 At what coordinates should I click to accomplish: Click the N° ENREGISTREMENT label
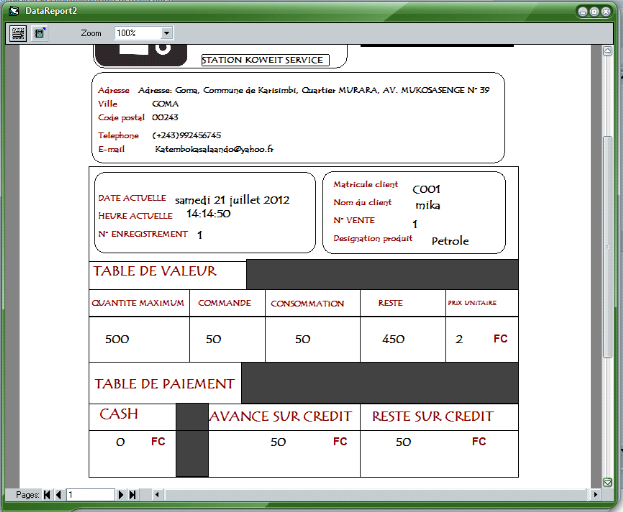pos(143,234)
